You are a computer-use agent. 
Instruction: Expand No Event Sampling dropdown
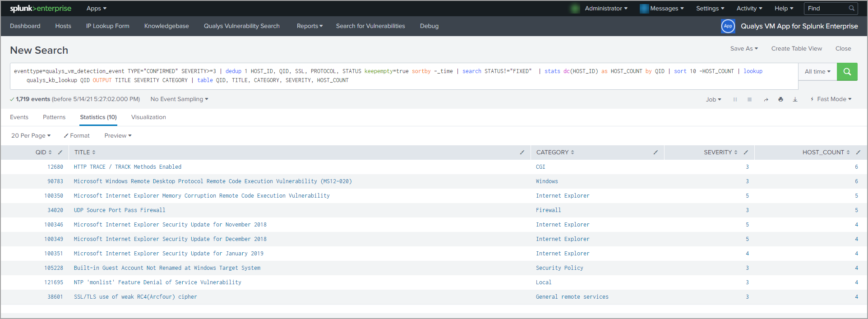179,99
